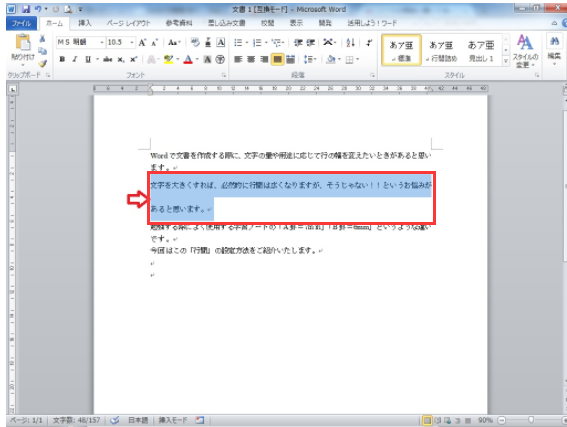Click the Grow Font icon
Image resolution: width=567 pixels, height=427 pixels.
pos(142,43)
